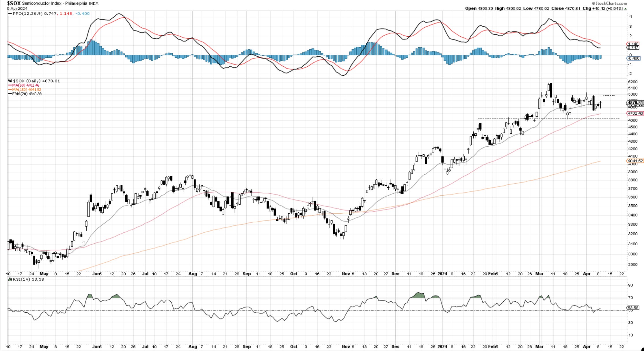Click the black EMA(20) legend line marker
The image size is (644, 351).
[x=10, y=94]
